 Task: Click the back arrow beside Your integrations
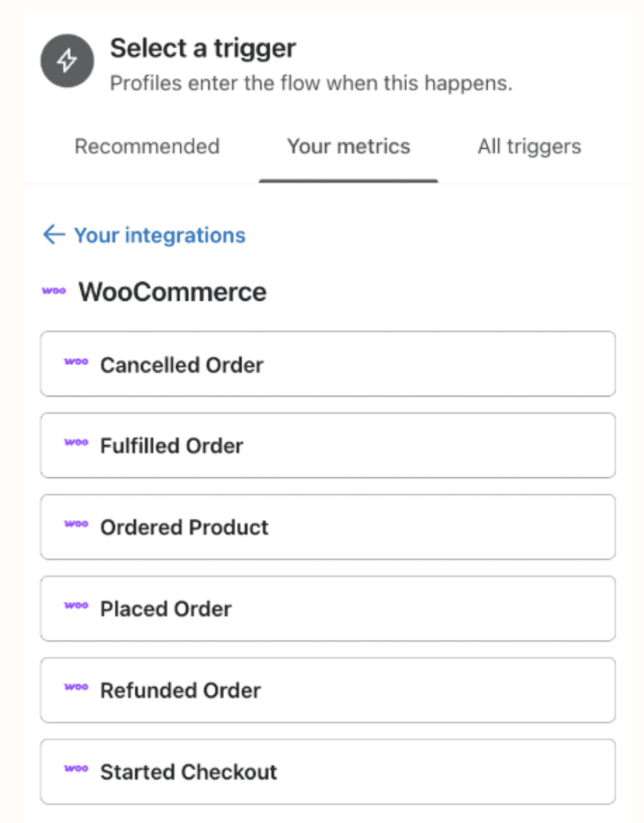point(54,235)
